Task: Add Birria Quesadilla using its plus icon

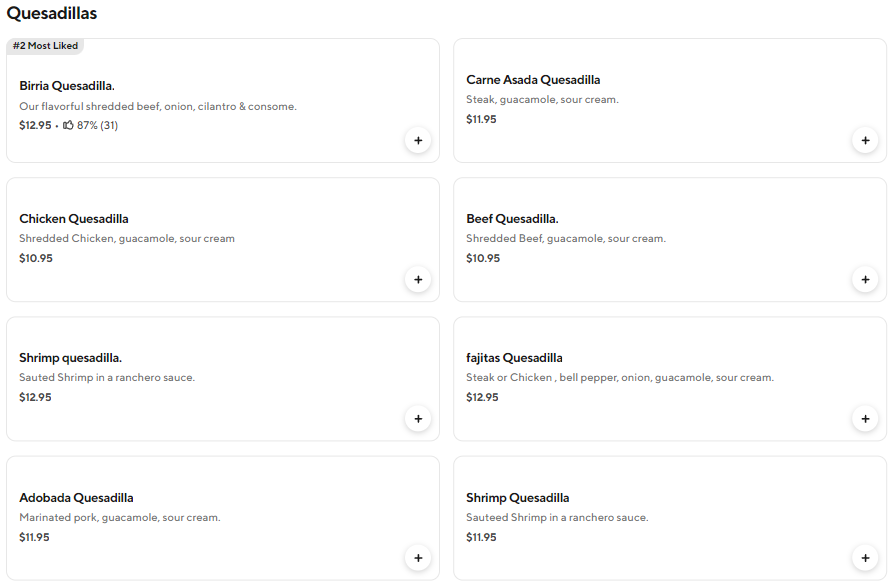Action: coord(418,141)
